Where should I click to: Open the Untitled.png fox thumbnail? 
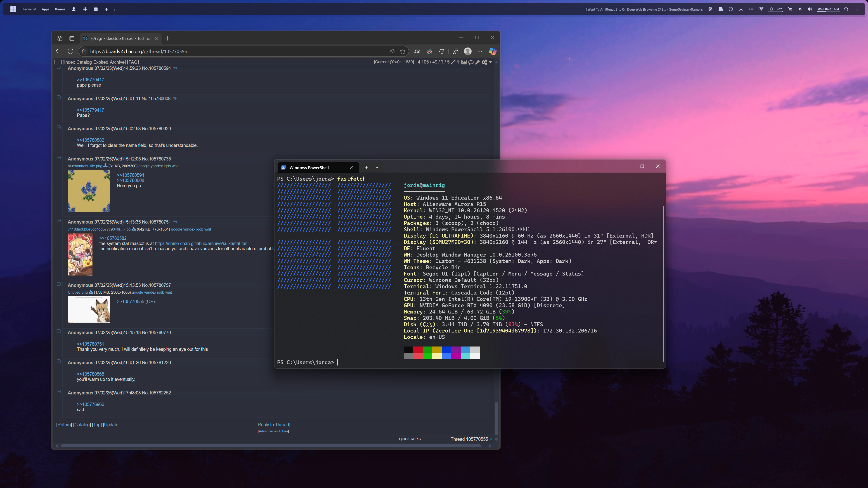pos(89,309)
